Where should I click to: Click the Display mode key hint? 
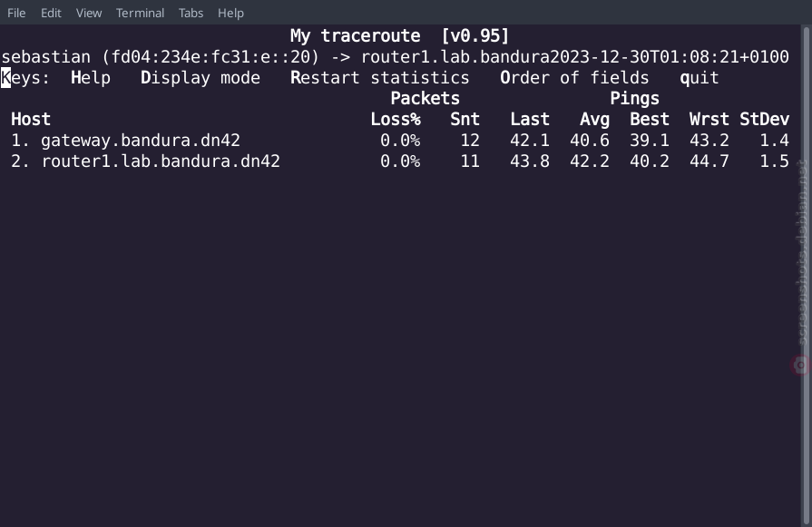pos(201,78)
